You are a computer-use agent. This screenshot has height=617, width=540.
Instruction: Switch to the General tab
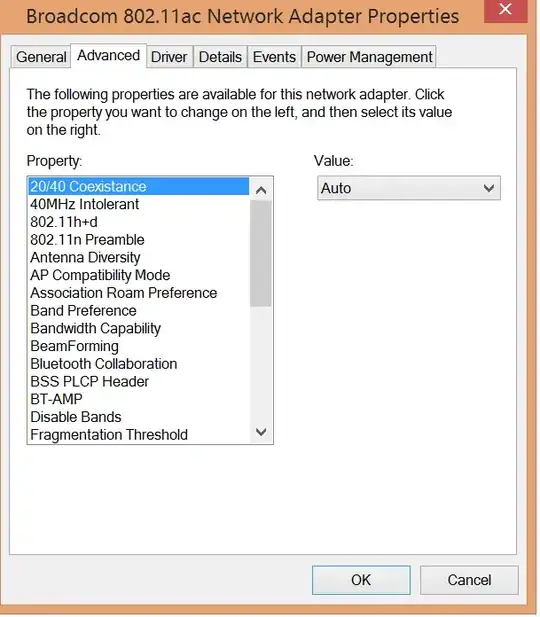coord(41,57)
